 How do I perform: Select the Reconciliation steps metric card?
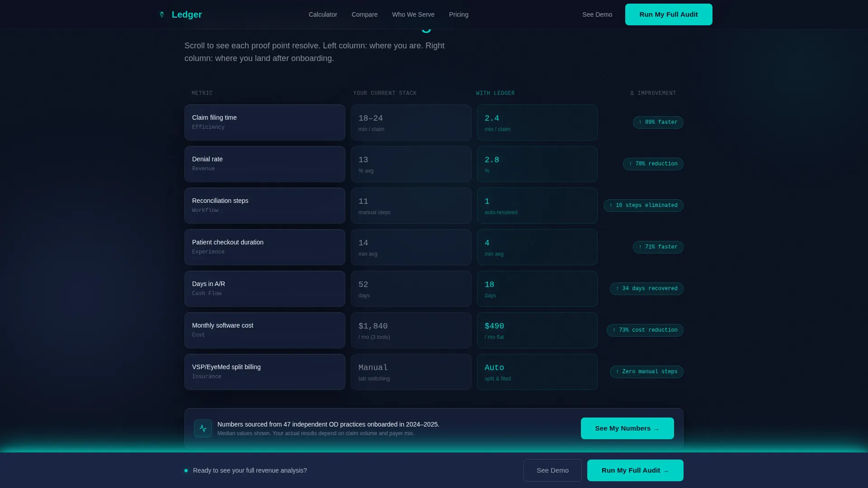[265, 206]
